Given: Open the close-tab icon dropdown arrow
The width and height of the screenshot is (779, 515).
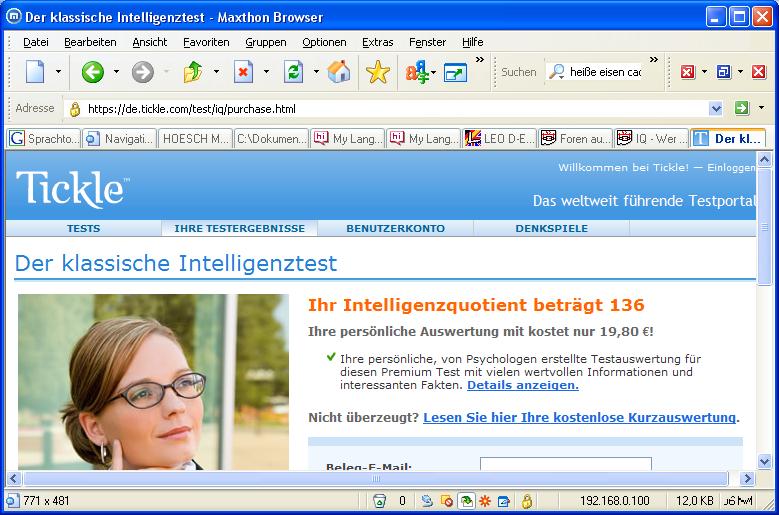Looking at the screenshot, I should point(704,72).
